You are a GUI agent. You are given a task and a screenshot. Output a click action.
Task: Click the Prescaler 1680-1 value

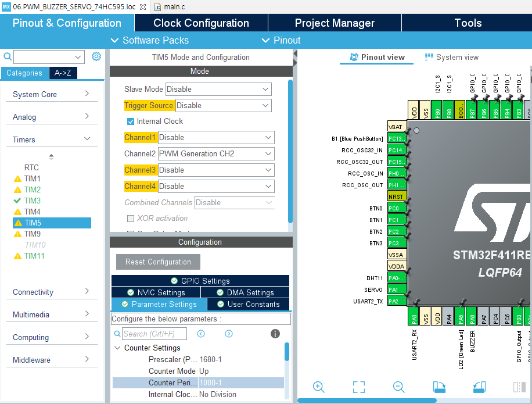[210, 359]
